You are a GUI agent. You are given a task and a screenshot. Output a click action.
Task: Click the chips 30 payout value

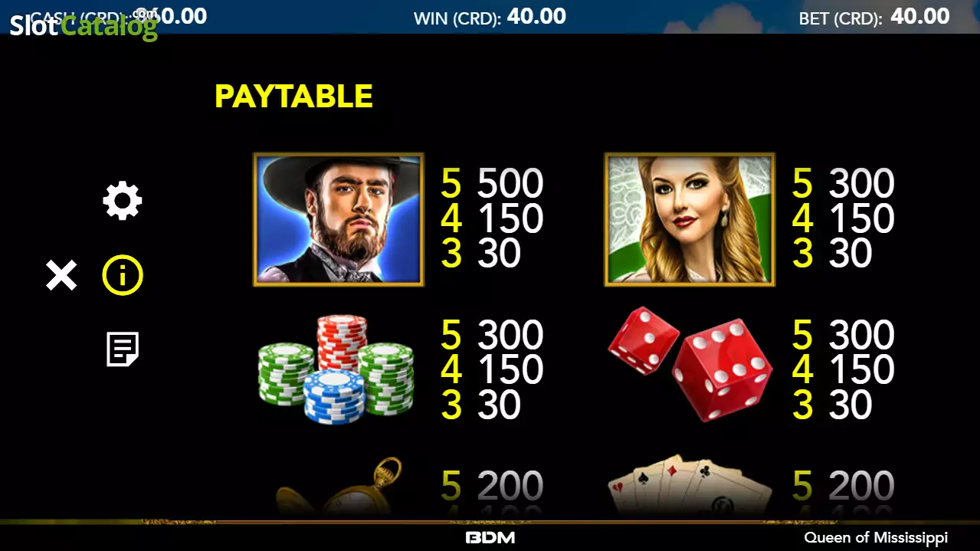(500, 405)
